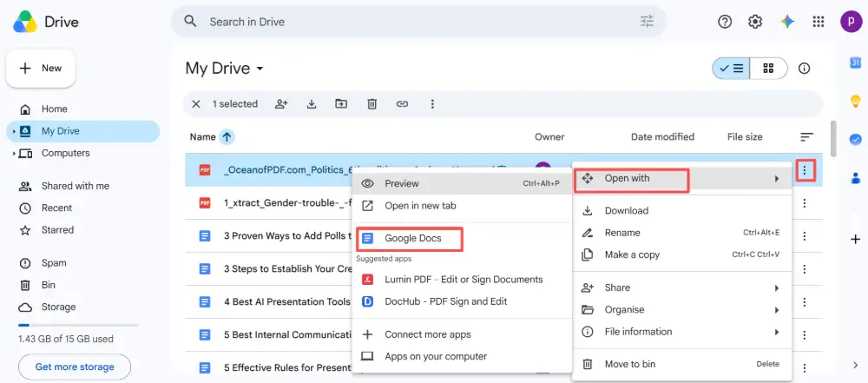The image size is (868, 383).
Task: Expand the Open with submenu
Action: (681, 179)
